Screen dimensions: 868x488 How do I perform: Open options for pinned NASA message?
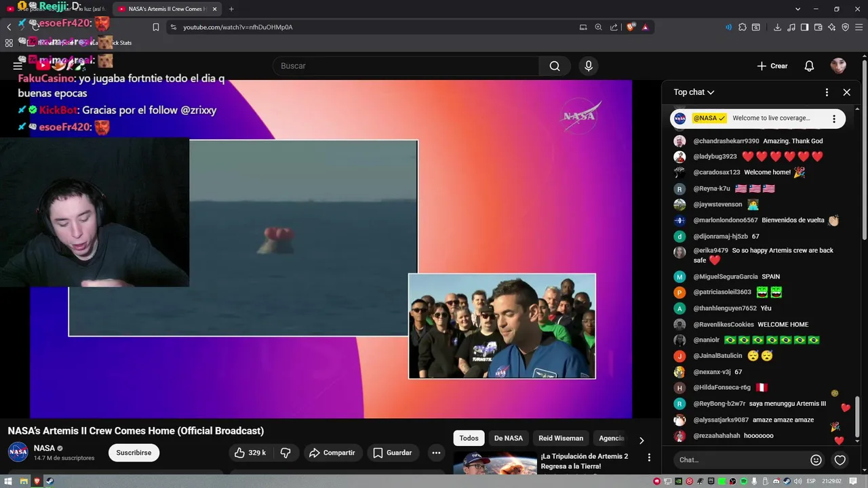click(x=834, y=119)
